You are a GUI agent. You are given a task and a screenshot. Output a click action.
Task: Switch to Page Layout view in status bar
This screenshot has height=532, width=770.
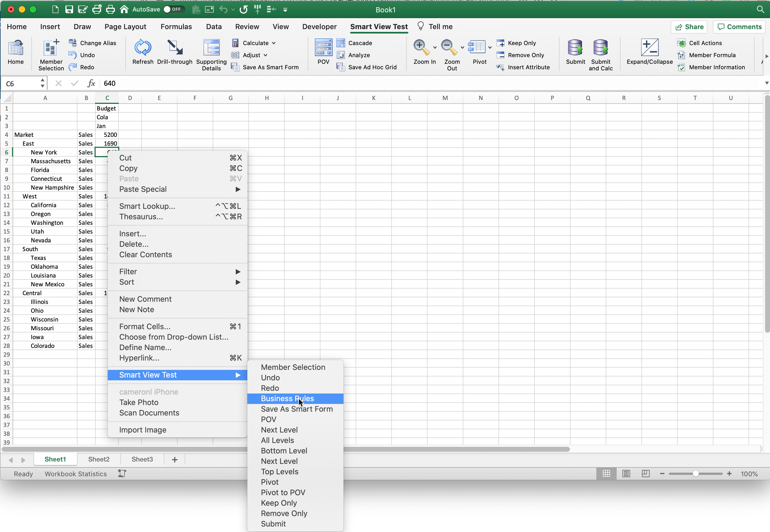tap(626, 474)
